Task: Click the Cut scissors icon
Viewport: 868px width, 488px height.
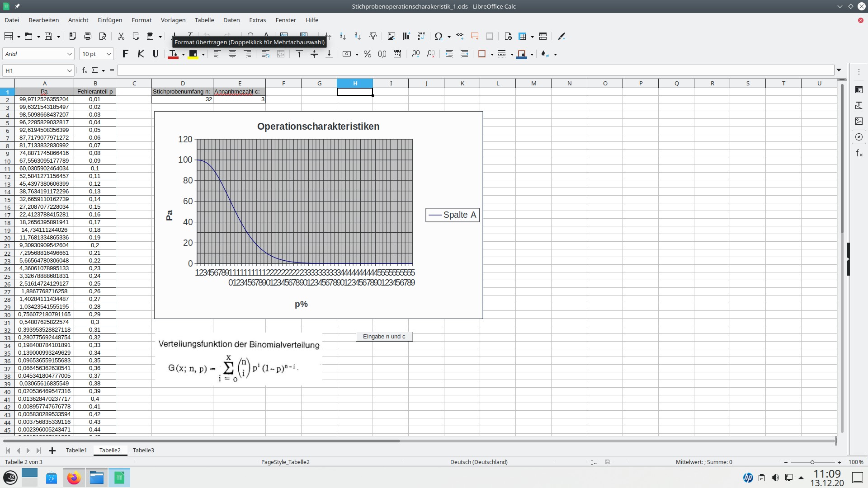Action: [x=121, y=36]
